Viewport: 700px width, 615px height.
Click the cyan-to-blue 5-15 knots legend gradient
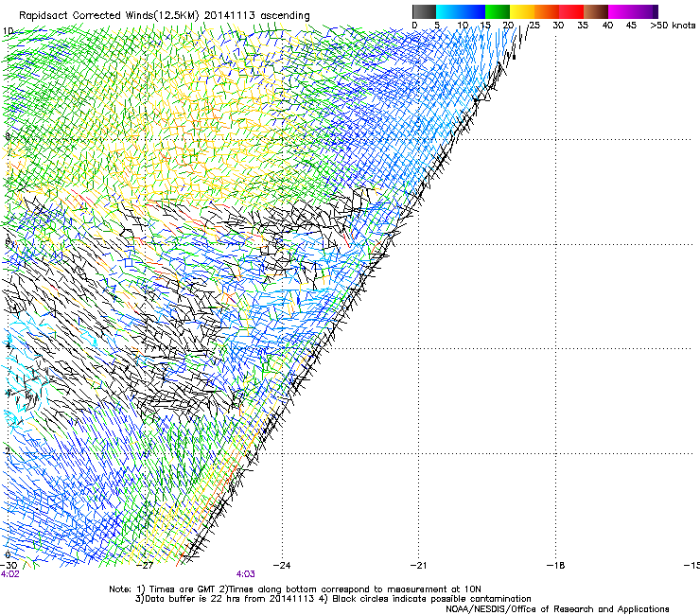click(x=461, y=11)
